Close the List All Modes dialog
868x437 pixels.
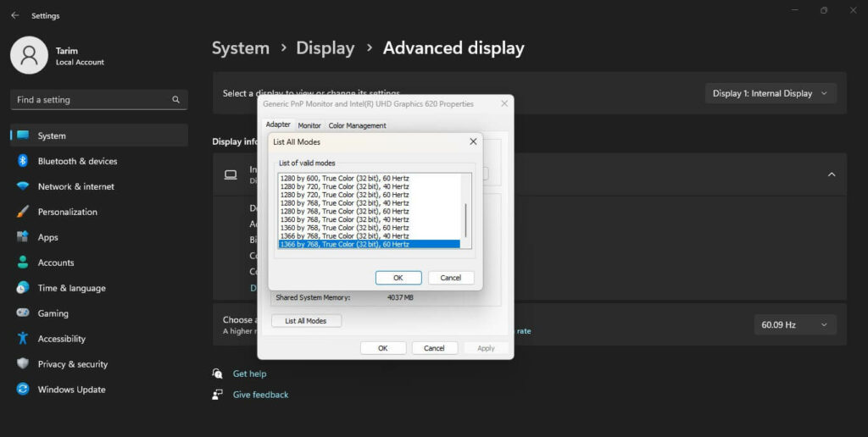click(473, 141)
